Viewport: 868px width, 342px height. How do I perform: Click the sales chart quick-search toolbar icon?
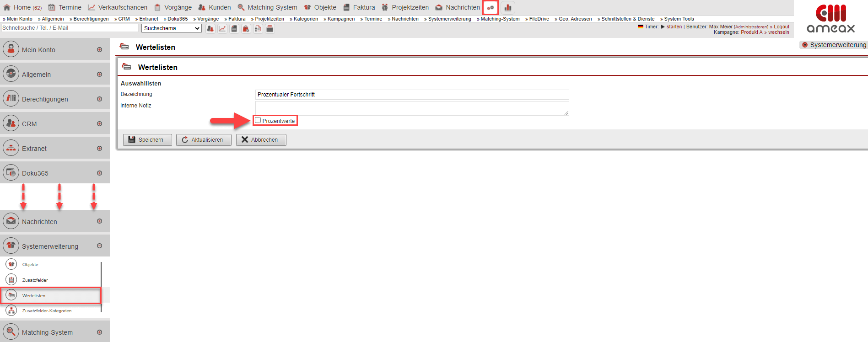[222, 29]
